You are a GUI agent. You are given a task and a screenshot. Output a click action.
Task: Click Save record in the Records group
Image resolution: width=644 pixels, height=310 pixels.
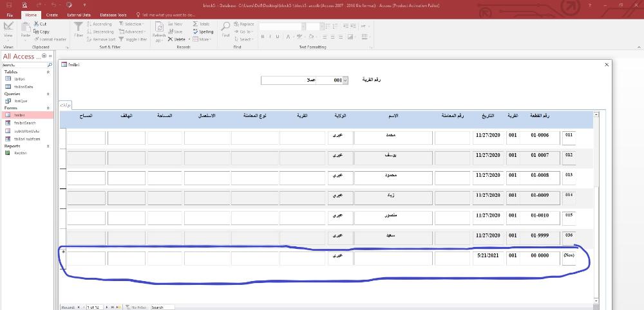[x=175, y=32]
